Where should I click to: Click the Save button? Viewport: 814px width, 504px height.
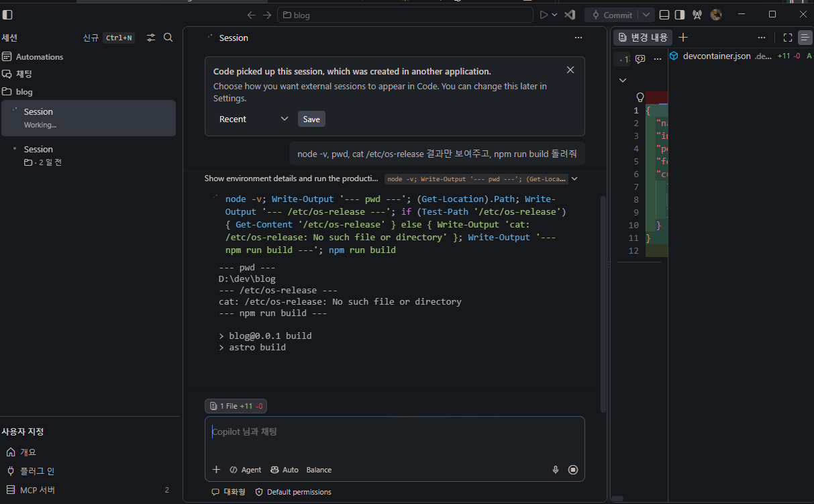coord(311,119)
